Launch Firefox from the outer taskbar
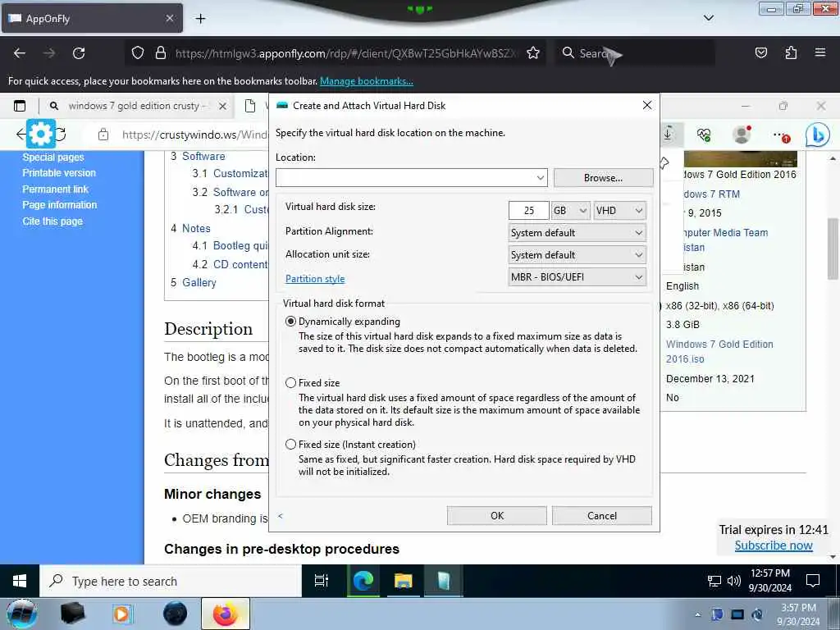This screenshot has width=840, height=630. coord(226,614)
